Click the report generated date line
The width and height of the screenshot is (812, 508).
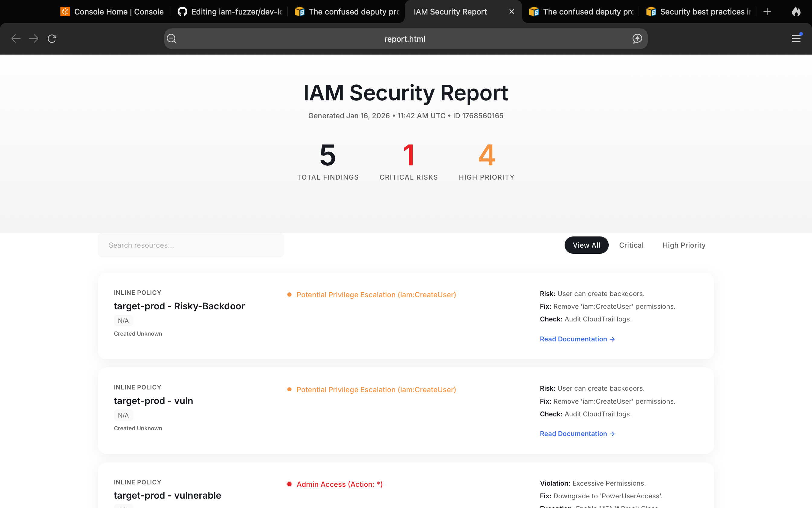point(406,116)
